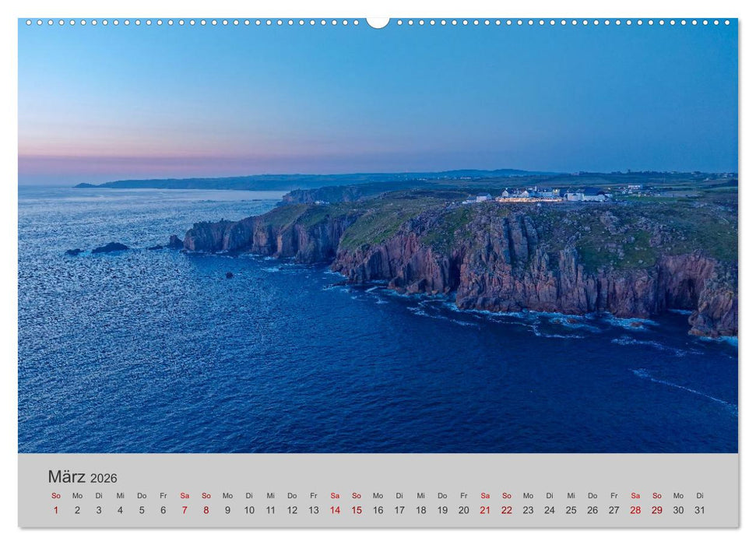756x545 pixels.
Task: Select the Fr weekday abbreviation
Action: (162, 494)
